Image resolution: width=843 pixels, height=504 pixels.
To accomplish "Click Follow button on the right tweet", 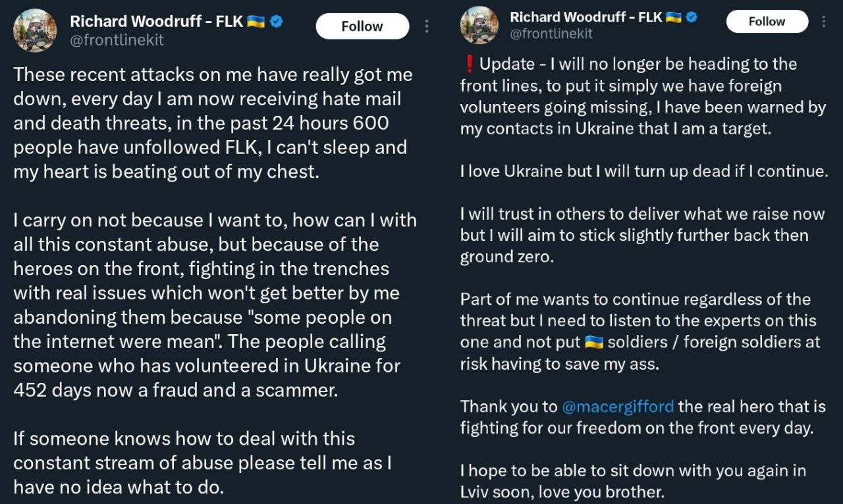I will point(767,21).
